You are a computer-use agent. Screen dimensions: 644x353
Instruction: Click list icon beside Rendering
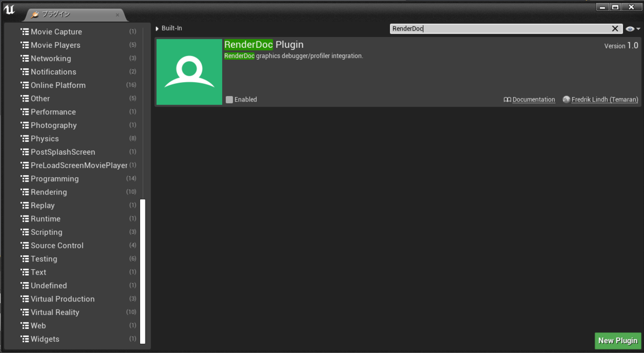(25, 192)
